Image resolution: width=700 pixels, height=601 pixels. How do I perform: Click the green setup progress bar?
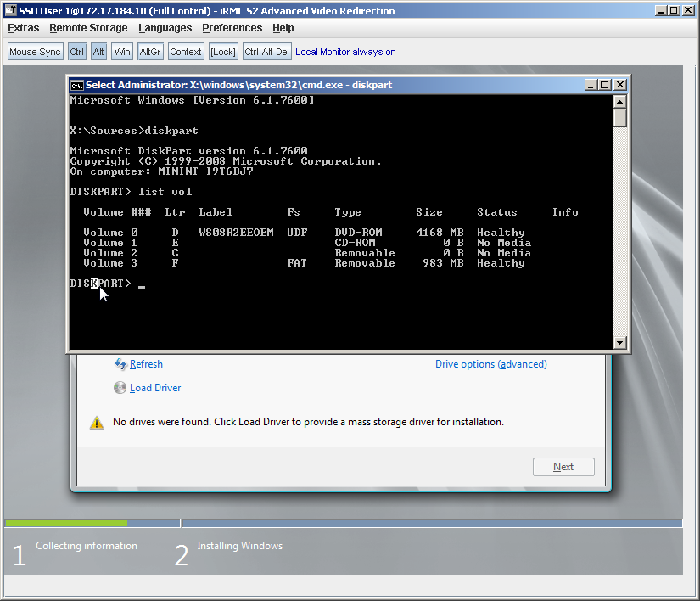tap(66, 523)
